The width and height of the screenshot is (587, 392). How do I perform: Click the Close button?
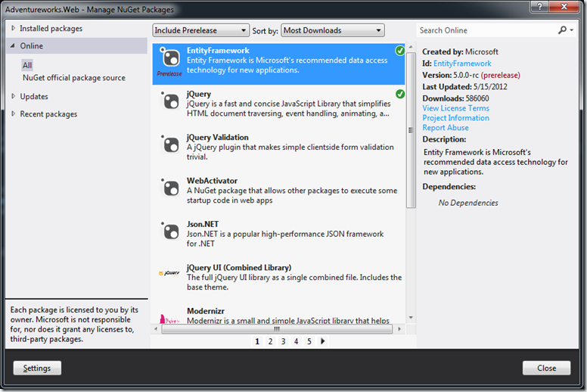(x=546, y=368)
